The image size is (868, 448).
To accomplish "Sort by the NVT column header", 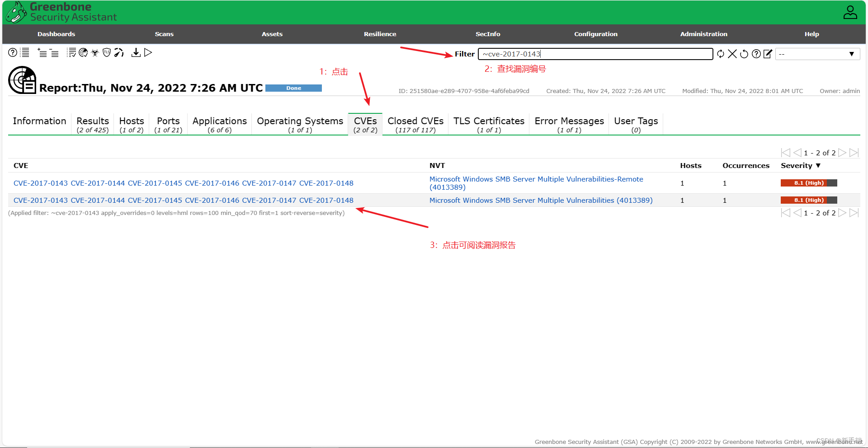I will click(437, 165).
